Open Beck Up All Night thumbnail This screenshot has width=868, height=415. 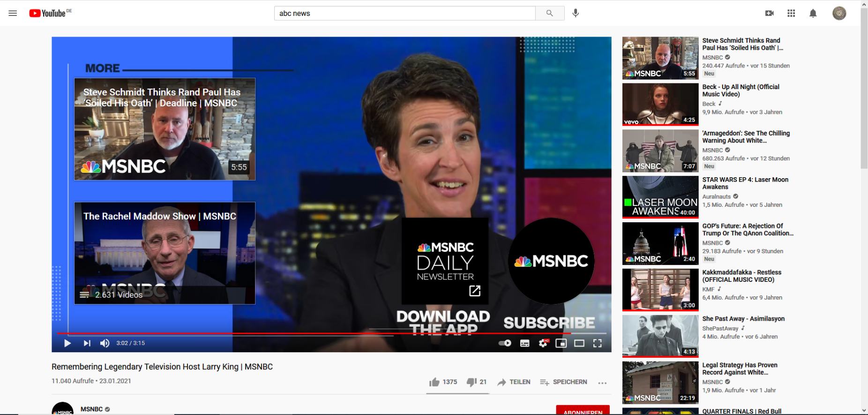click(x=660, y=105)
